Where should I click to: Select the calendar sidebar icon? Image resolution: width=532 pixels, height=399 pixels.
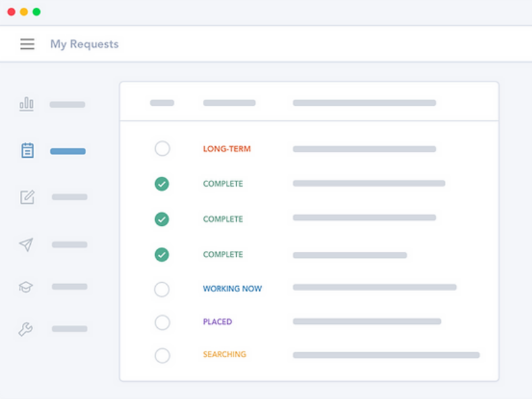point(27,151)
